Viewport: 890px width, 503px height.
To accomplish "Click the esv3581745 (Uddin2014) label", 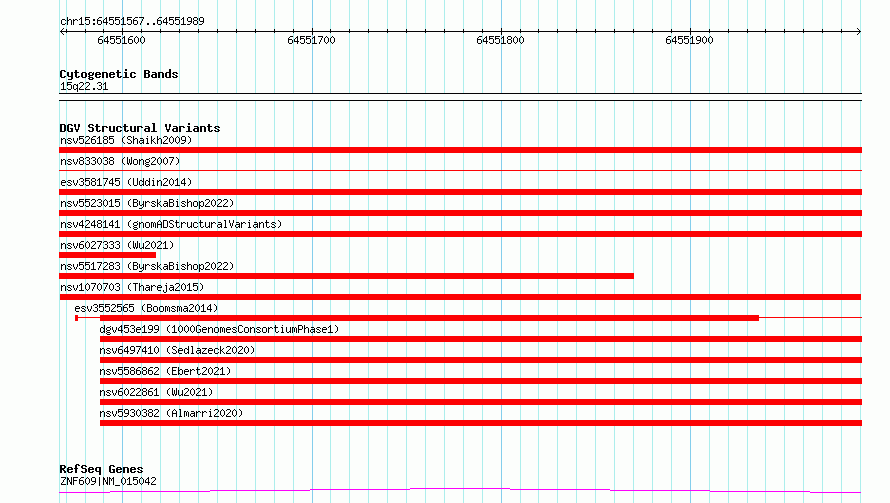I will tap(126, 182).
